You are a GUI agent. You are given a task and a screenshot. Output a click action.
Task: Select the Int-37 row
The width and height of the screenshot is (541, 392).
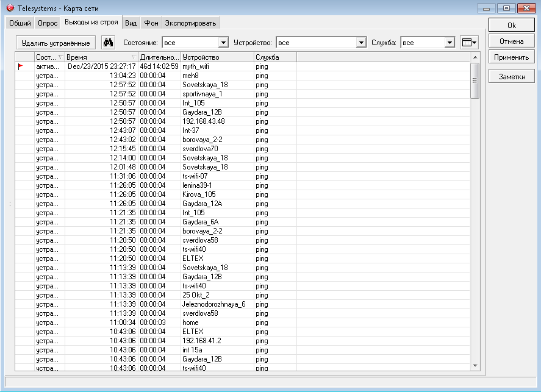tap(242, 130)
